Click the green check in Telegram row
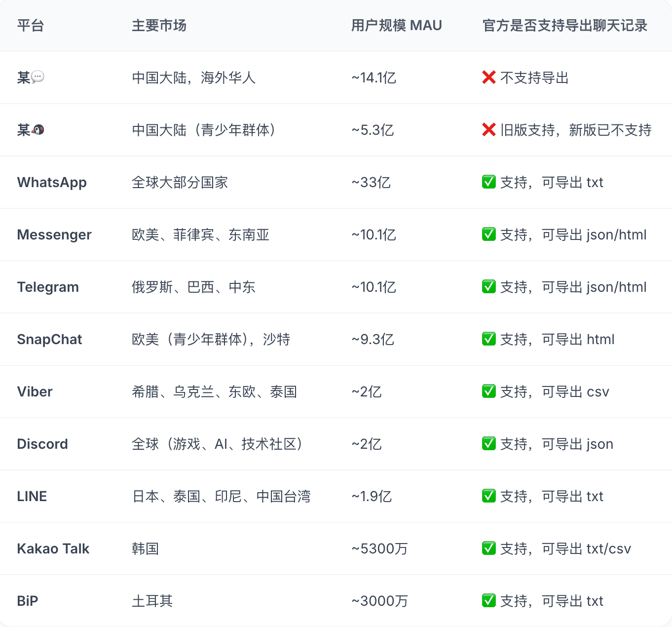This screenshot has width=672, height=627. pyautogui.click(x=488, y=287)
